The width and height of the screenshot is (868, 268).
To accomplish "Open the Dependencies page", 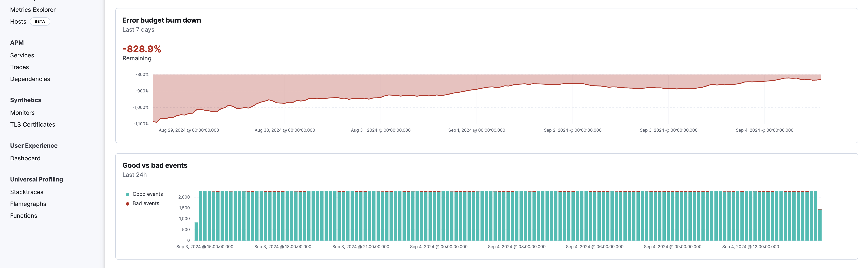I will [30, 79].
